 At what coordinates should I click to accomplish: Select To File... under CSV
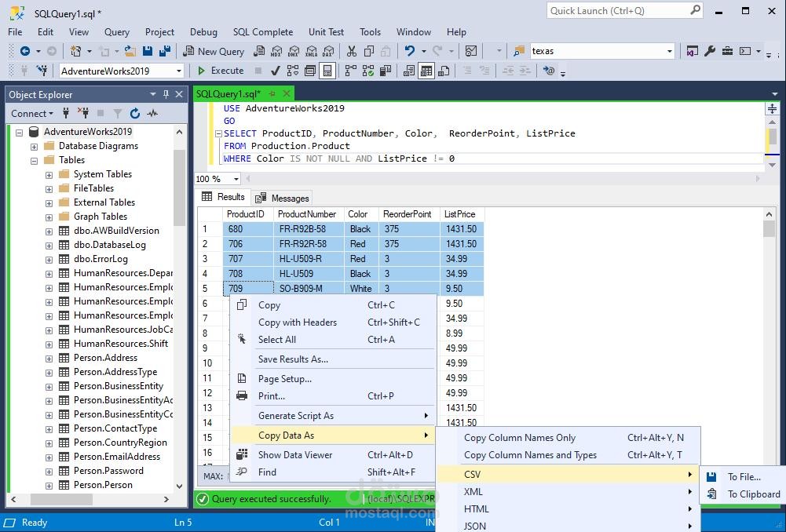[744, 477]
